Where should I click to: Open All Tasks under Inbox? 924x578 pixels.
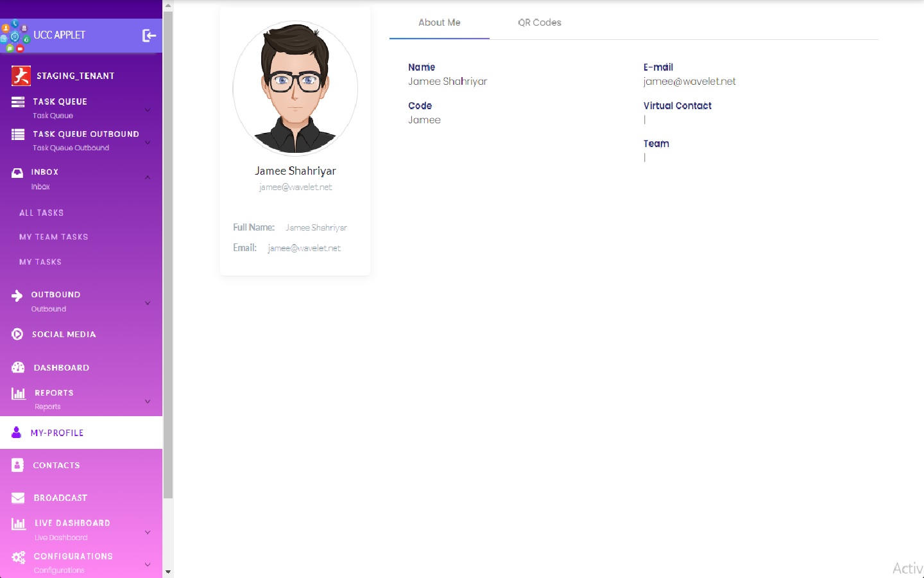pos(42,213)
